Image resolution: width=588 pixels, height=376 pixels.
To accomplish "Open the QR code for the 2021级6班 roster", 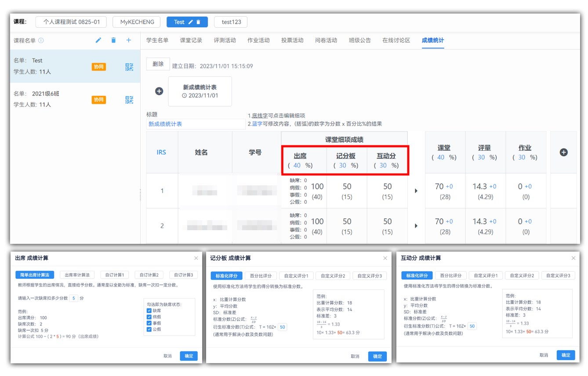I will pyautogui.click(x=129, y=100).
